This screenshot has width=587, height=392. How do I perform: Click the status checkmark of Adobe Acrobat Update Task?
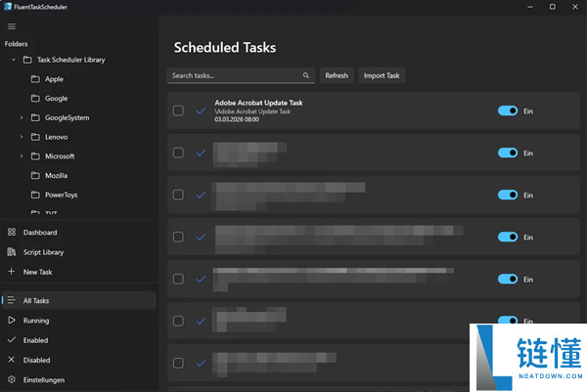coord(201,110)
